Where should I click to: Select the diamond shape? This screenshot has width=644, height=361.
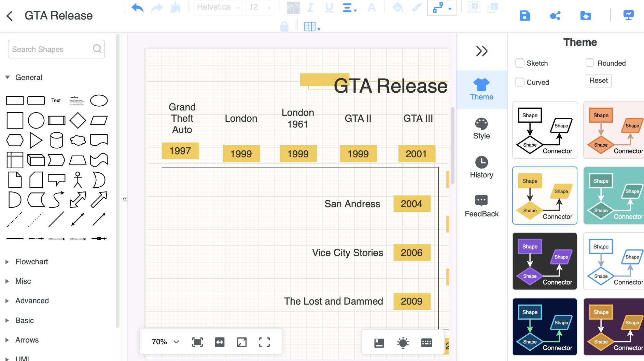coord(78,120)
